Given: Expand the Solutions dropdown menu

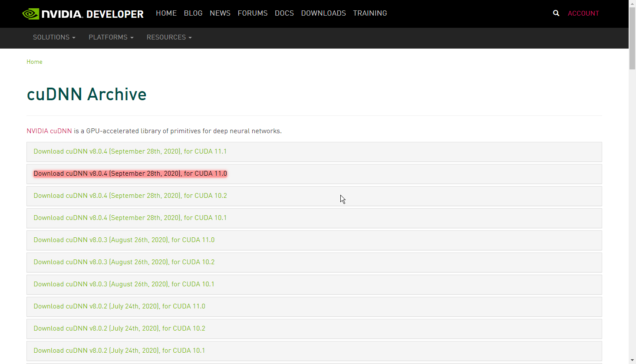Looking at the screenshot, I should pyautogui.click(x=54, y=37).
